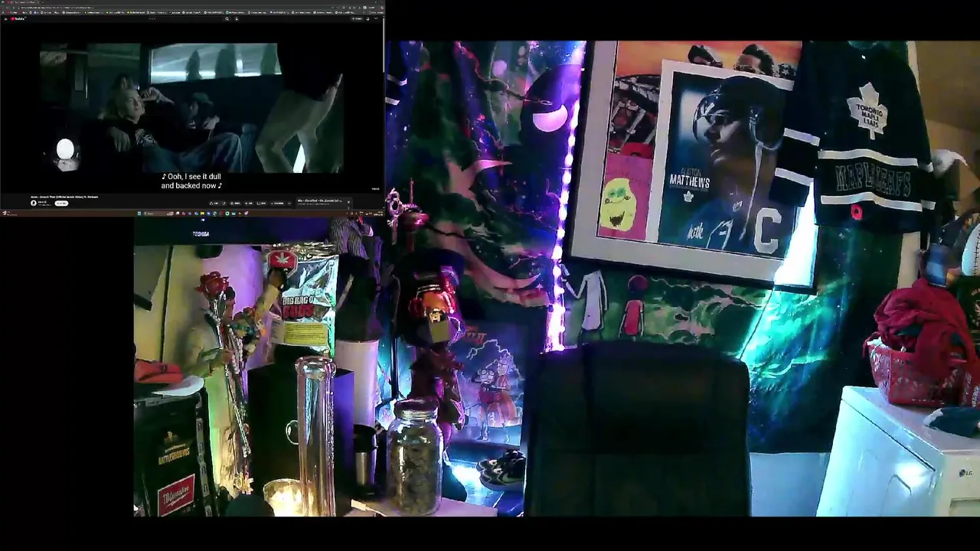This screenshot has height=551, width=980.
Task: Open the Share button for the video
Action: point(236,204)
